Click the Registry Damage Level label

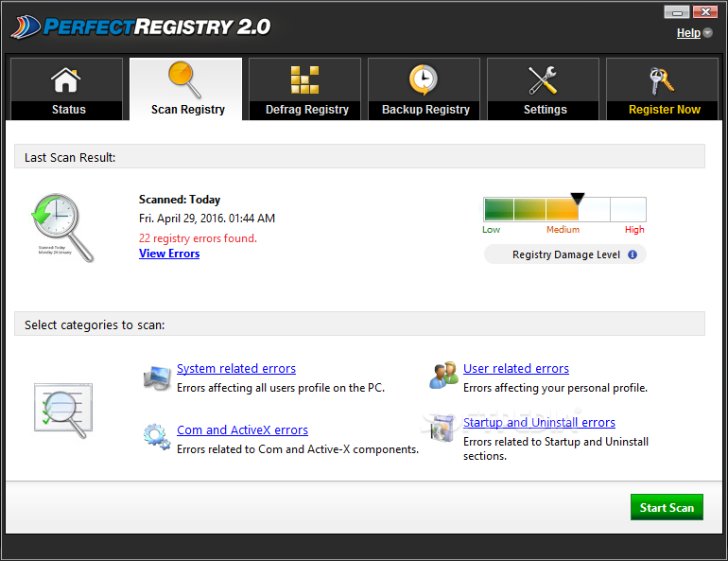click(x=566, y=254)
